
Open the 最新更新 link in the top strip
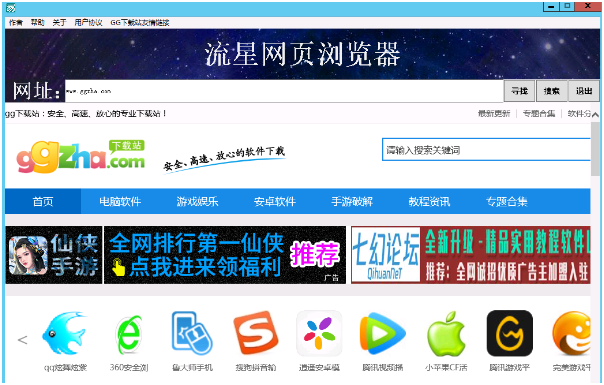click(x=494, y=113)
